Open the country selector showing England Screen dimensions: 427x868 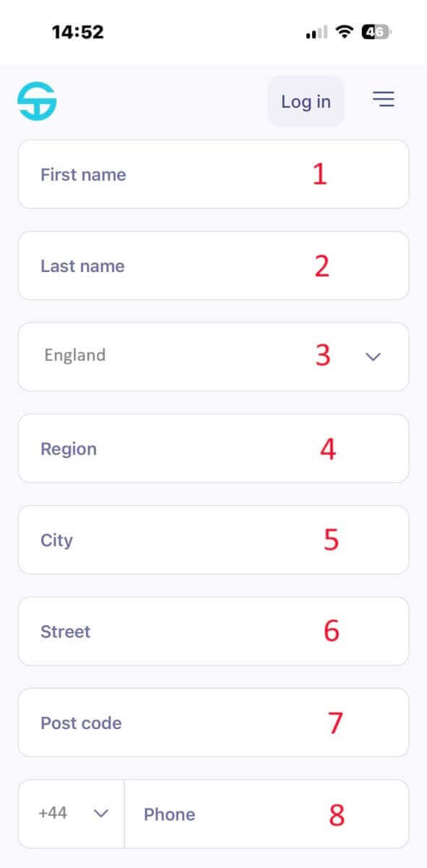click(x=213, y=357)
